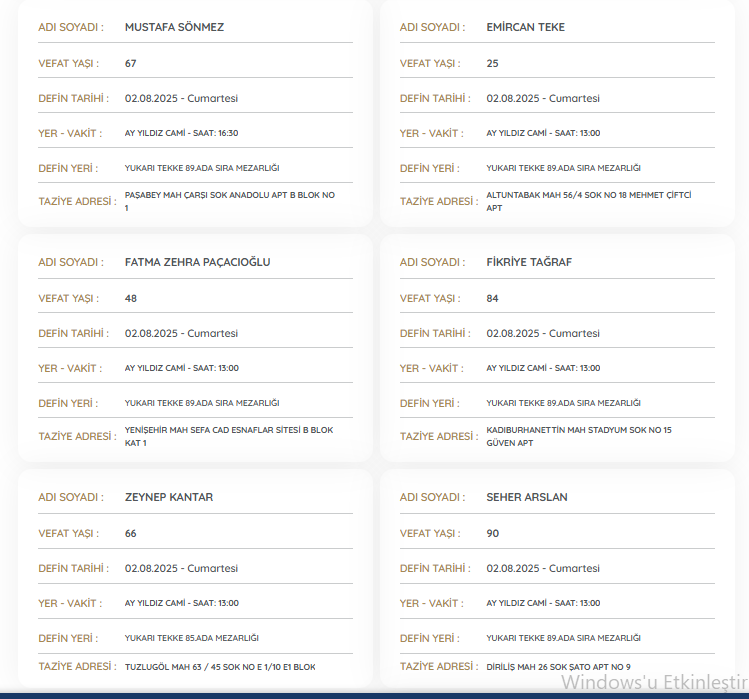Viewport: 749px width, 699px height.
Task: Click the Yenişehir Mah Sefa Cad address
Action: pos(229,436)
